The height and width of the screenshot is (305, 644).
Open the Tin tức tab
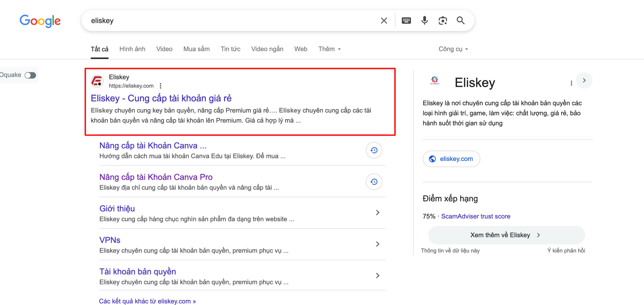click(230, 49)
